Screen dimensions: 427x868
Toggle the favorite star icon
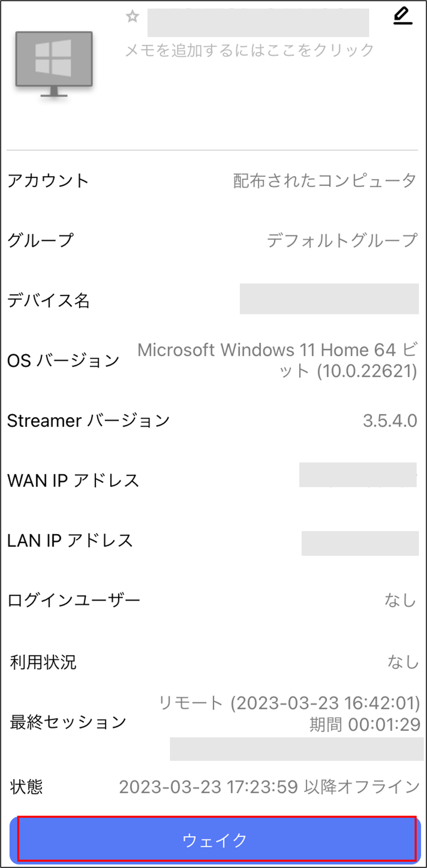(x=132, y=16)
